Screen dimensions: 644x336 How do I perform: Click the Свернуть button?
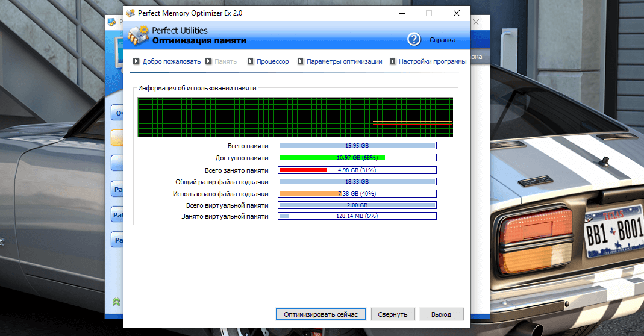[x=393, y=314]
